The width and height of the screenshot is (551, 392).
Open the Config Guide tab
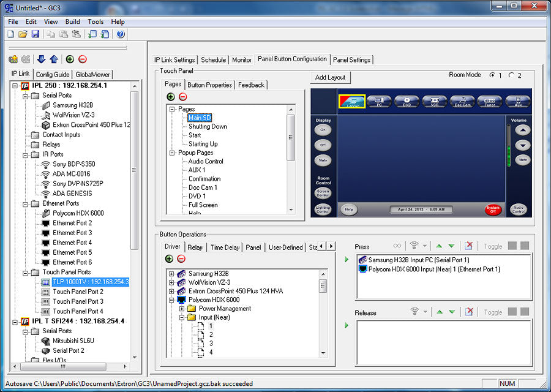point(53,75)
